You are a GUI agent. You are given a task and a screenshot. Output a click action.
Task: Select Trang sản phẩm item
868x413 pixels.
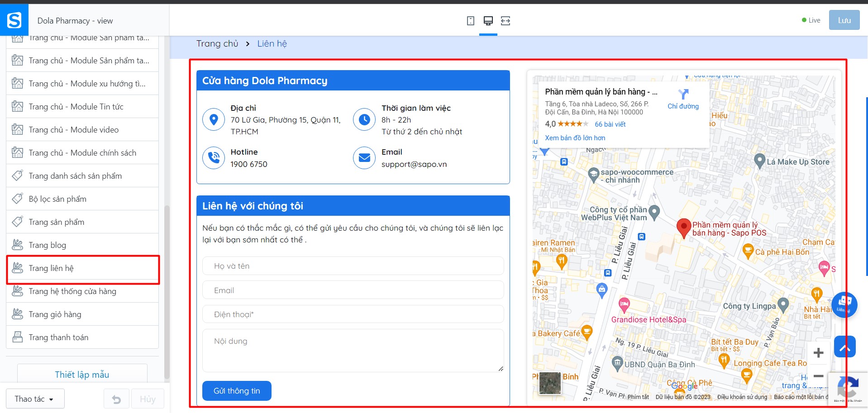coord(82,222)
